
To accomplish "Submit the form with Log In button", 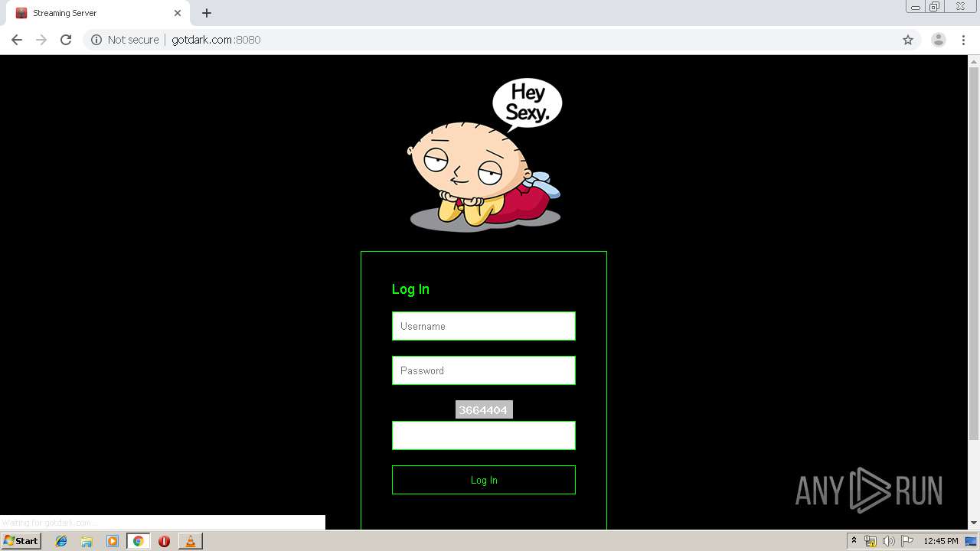I will [x=484, y=480].
